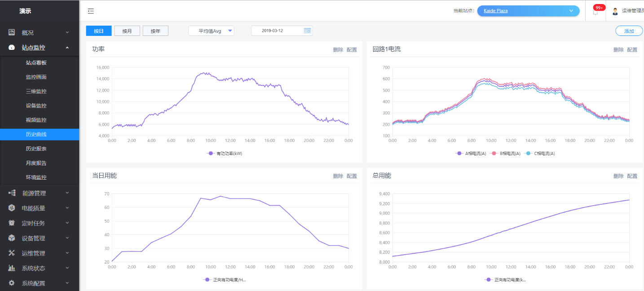The image size is (644, 291).
Task: Click 配置 on the 功率 chart
Action: click(x=352, y=50)
